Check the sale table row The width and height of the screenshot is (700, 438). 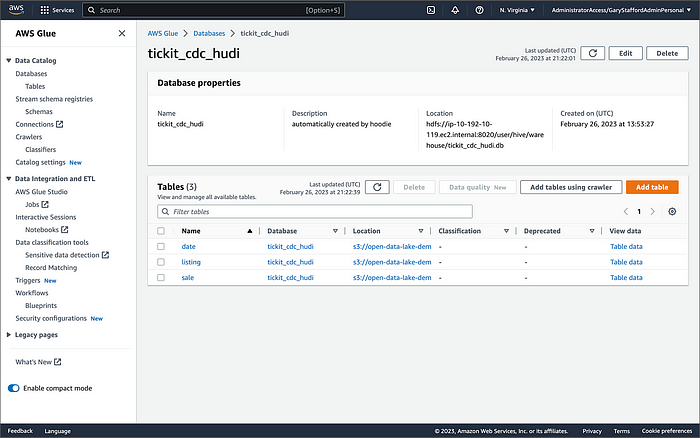161,278
